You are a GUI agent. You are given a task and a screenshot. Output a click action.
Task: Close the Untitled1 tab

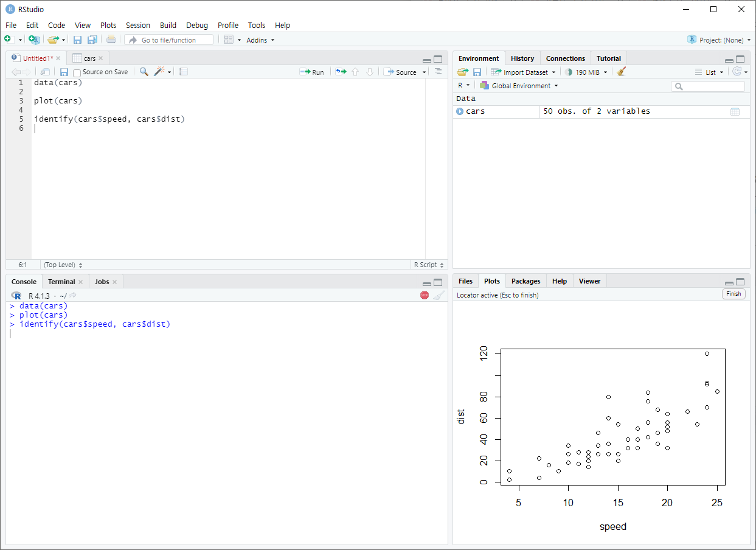pos(58,58)
